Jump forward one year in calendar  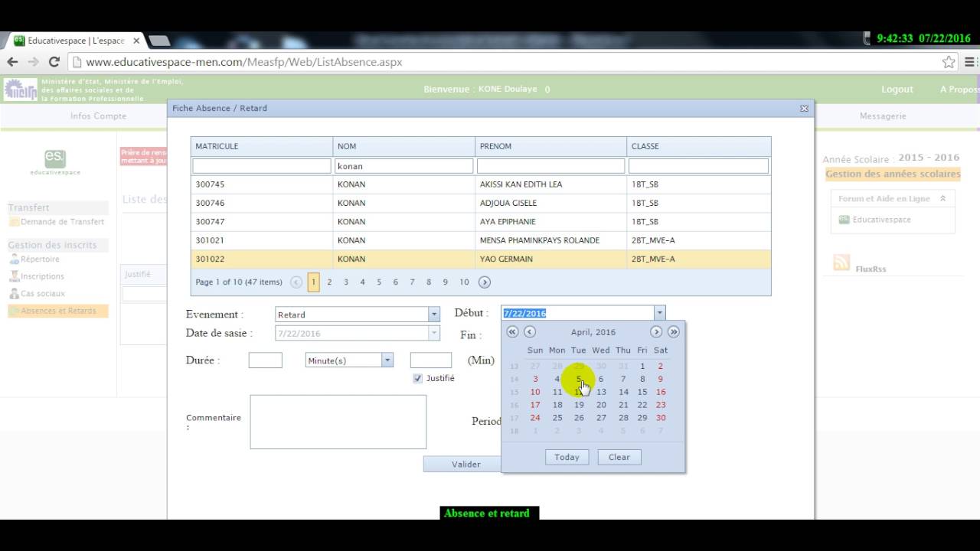[674, 332]
